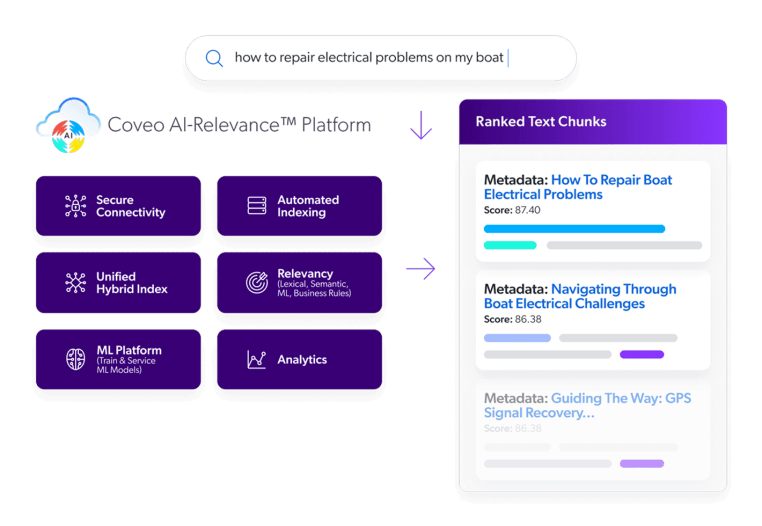The height and width of the screenshot is (526, 762).
Task: Click the ML Platform brain icon
Action: (75, 358)
